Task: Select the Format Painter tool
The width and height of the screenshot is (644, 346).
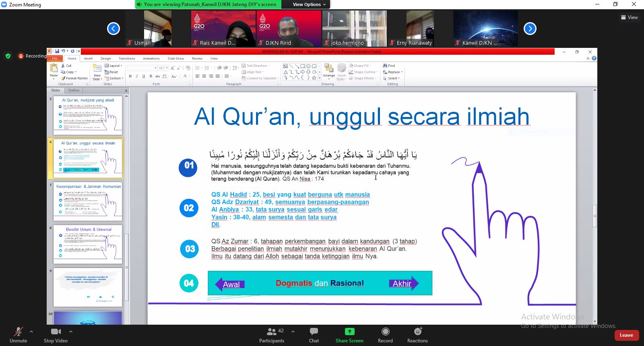Action: click(74, 78)
